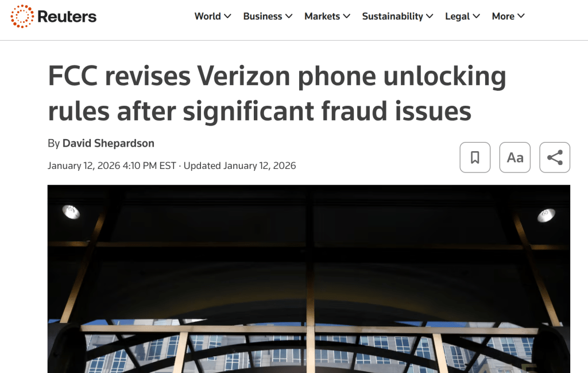Click the Sustainability dropdown chevron
Image resolution: width=588 pixels, height=373 pixels.
tap(430, 16)
